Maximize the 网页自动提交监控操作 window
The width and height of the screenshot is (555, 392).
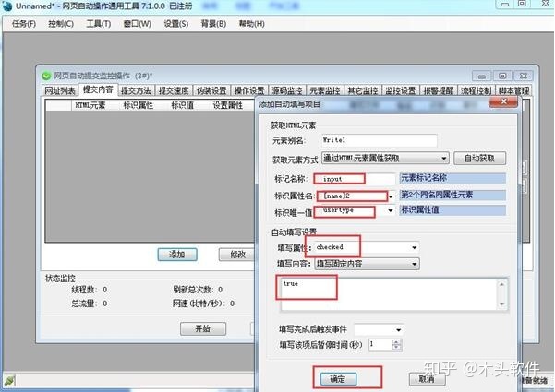click(502, 76)
